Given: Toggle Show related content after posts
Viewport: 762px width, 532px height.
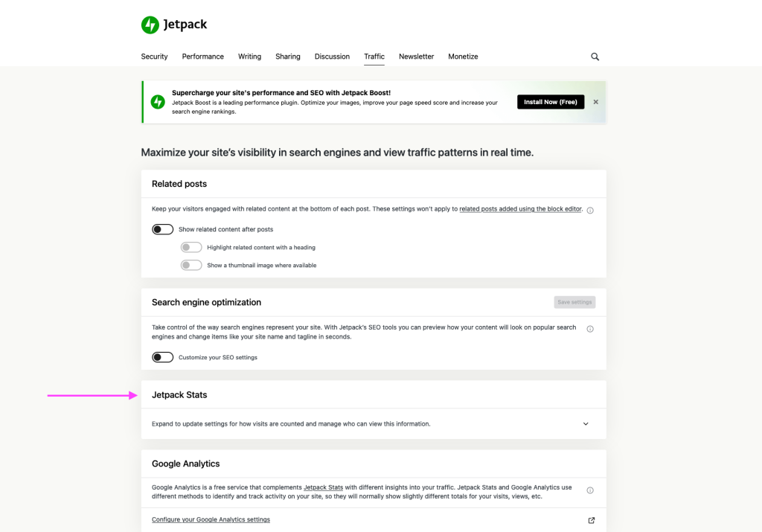Looking at the screenshot, I should coord(162,229).
